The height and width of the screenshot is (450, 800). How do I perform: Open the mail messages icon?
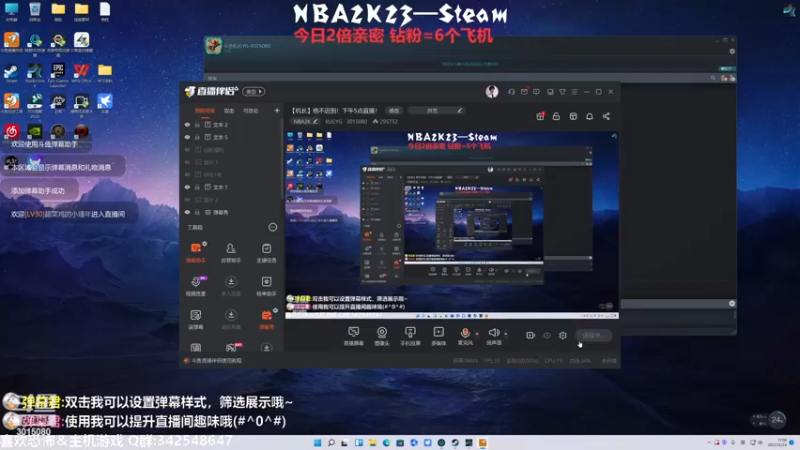pyautogui.click(x=524, y=92)
